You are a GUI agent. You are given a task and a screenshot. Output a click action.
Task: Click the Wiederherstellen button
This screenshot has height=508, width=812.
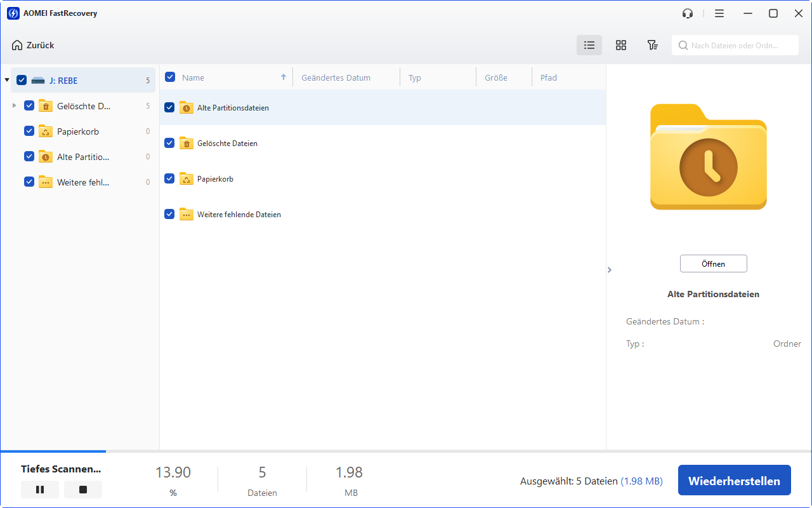pos(734,481)
